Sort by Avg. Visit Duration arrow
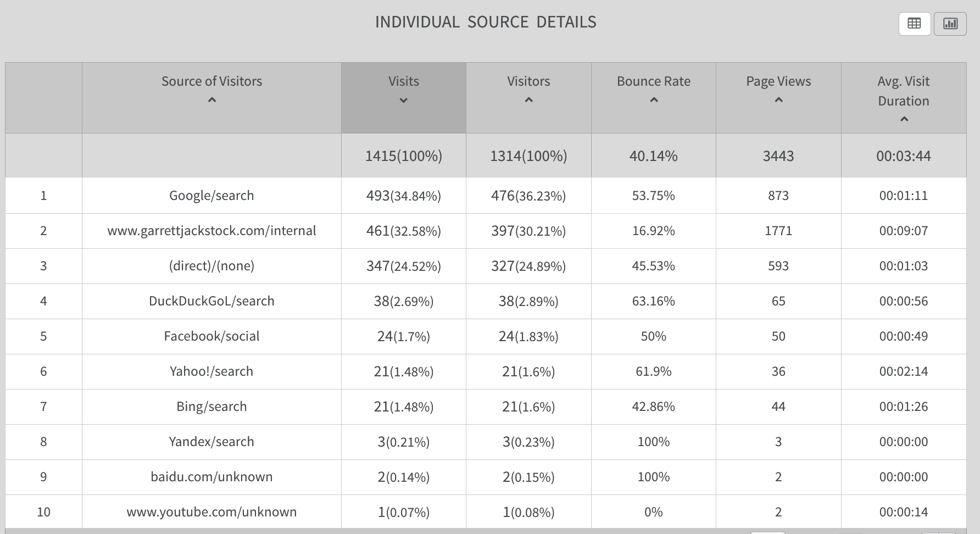This screenshot has height=534, width=980. coord(904,119)
